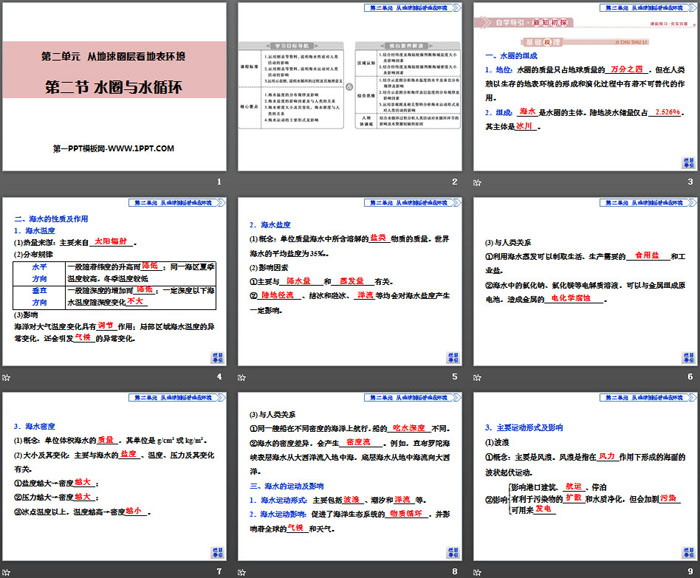Click the blue corner navigation icon on slide 7
Image resolution: width=700 pixels, height=578 pixels.
(217, 553)
